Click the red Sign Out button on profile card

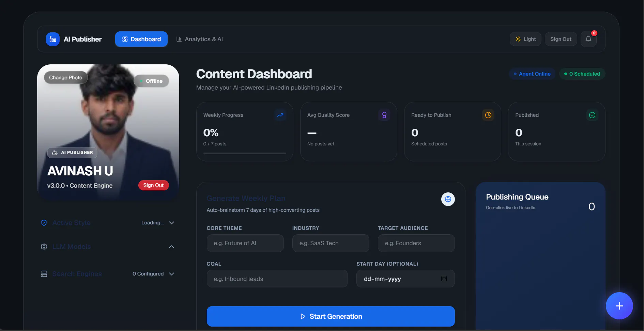click(x=154, y=185)
